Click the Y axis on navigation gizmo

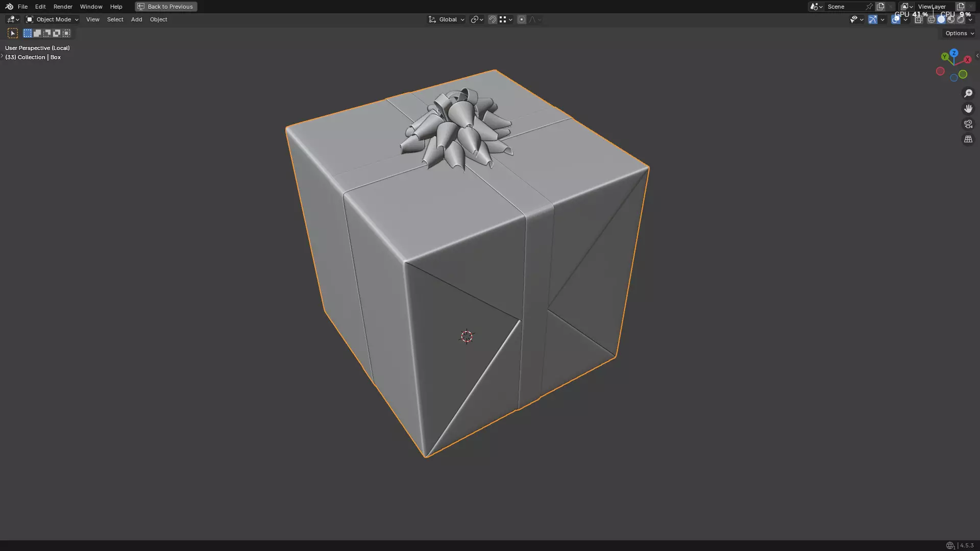(945, 57)
